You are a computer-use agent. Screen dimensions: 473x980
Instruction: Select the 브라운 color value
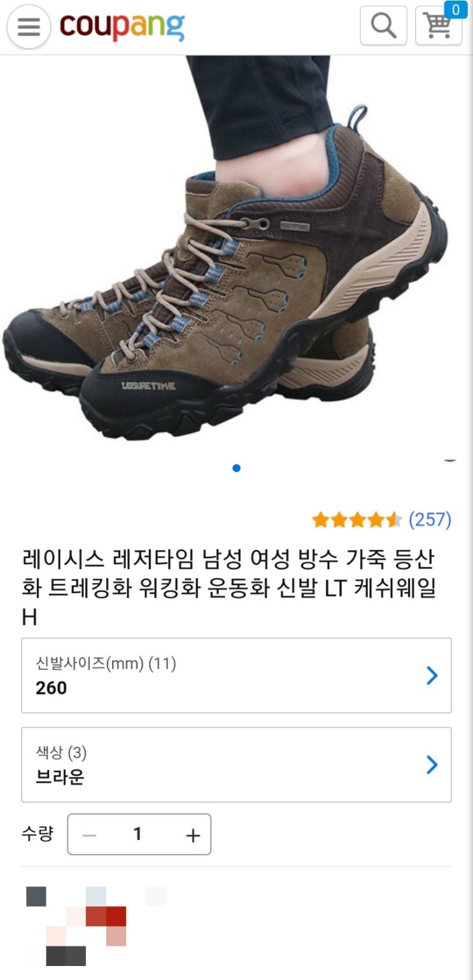[60, 777]
